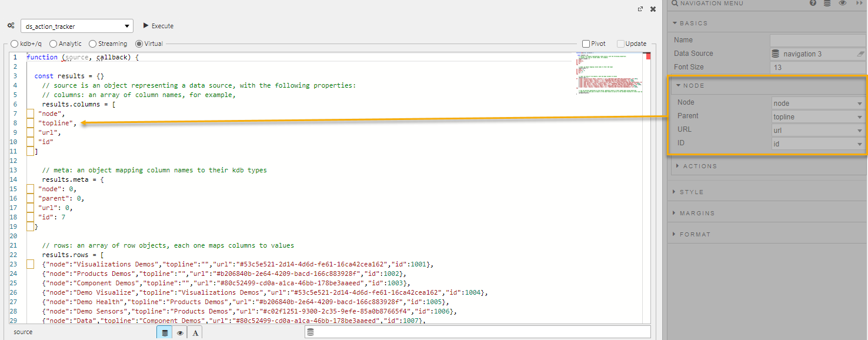
Task: Expand the STYLE panel
Action: point(691,192)
